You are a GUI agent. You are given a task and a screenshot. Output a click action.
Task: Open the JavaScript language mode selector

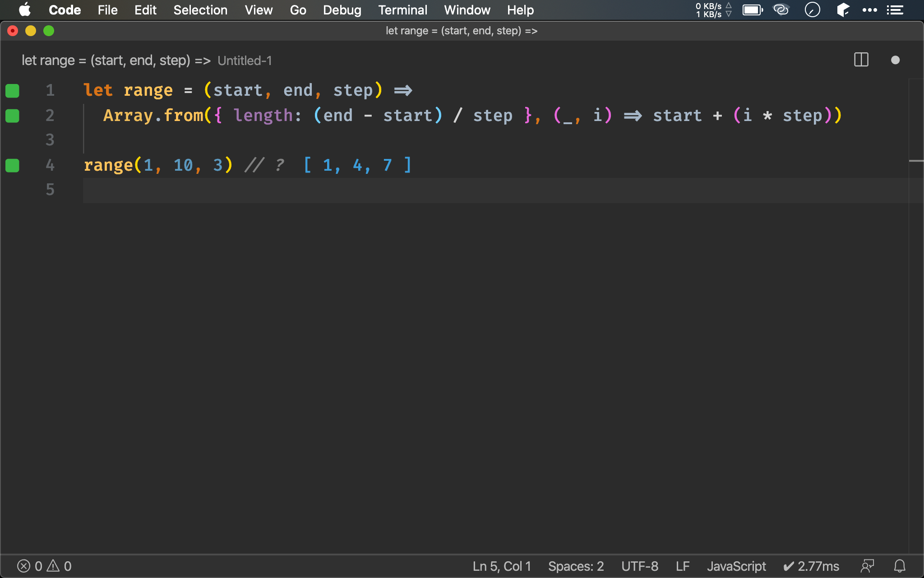736,566
